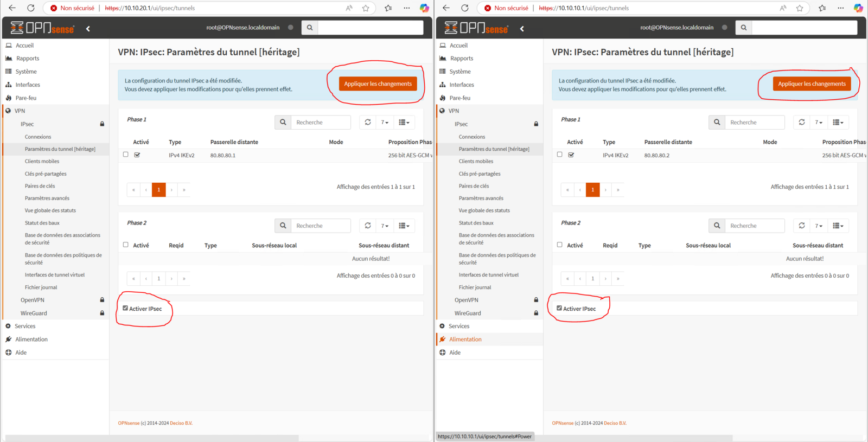
Task: Toggle Activer IPsec checkbox on 10.10.20.1 firewall
Action: tap(125, 308)
